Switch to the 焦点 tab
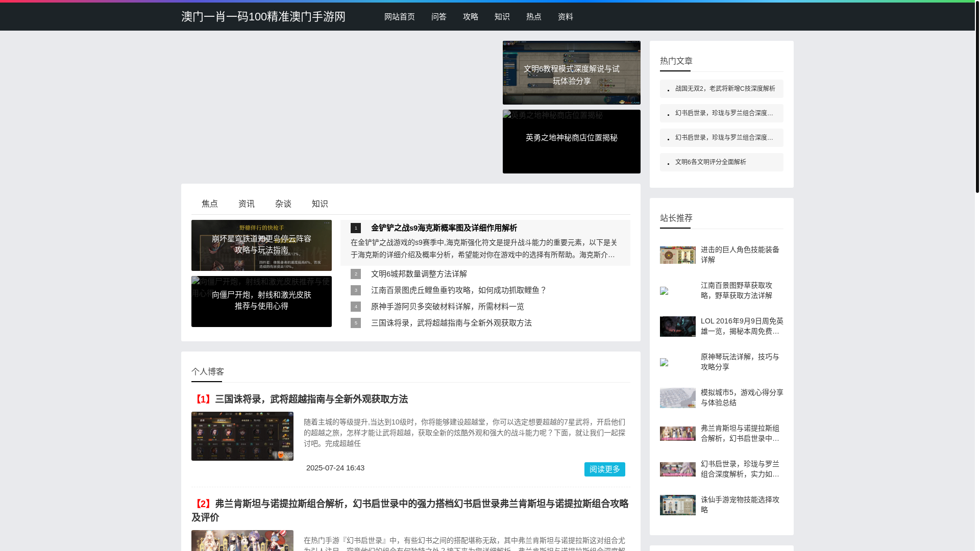980x551 pixels. (209, 204)
